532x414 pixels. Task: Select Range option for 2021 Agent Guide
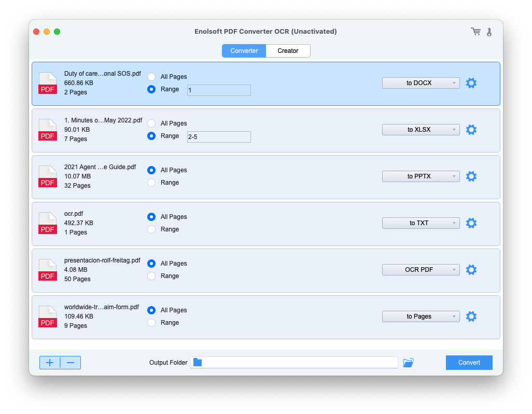(x=151, y=183)
